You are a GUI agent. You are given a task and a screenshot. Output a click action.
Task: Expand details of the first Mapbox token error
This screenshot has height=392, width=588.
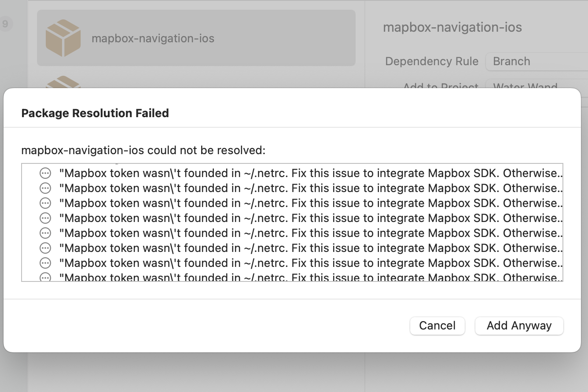click(45, 173)
